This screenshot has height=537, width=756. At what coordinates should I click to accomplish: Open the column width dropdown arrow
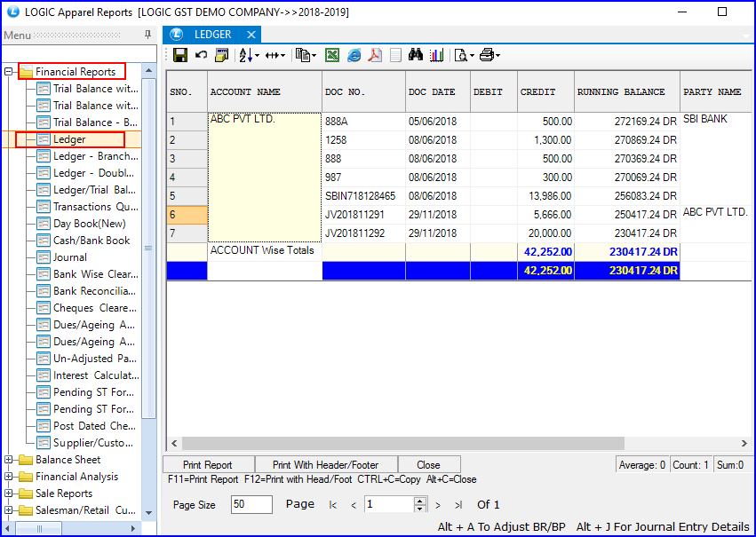point(283,56)
